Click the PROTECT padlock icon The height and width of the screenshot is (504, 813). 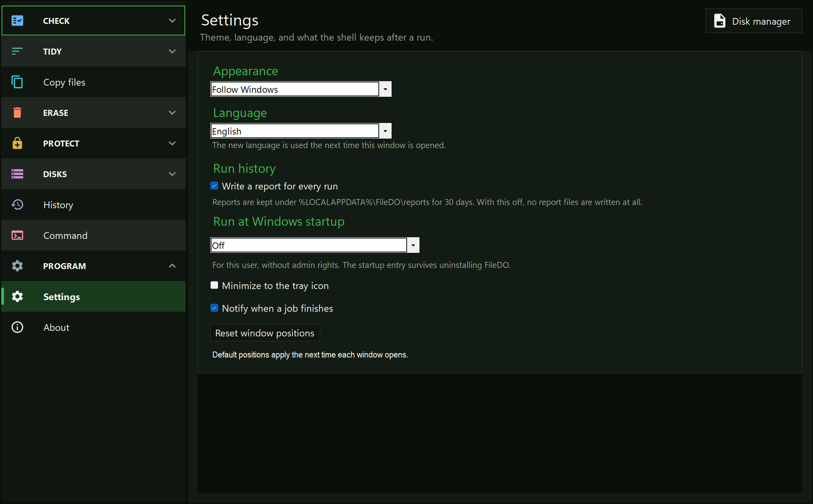coord(17,143)
